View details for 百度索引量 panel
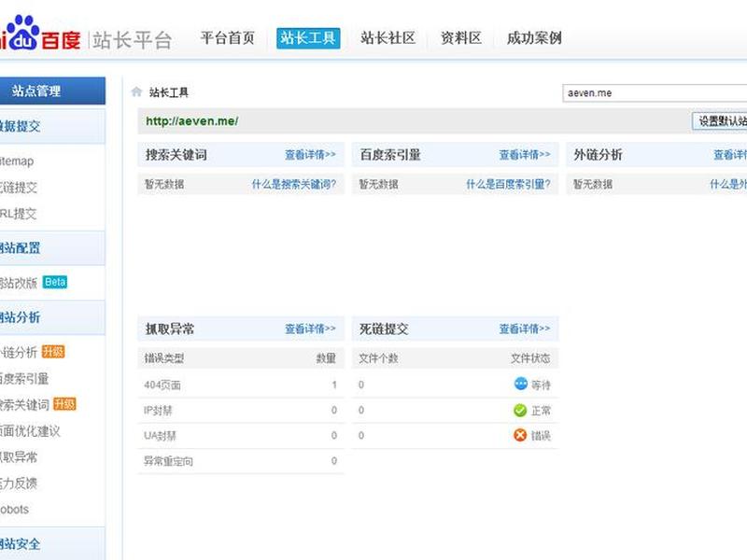Screen dimensions: 747x560 point(525,154)
